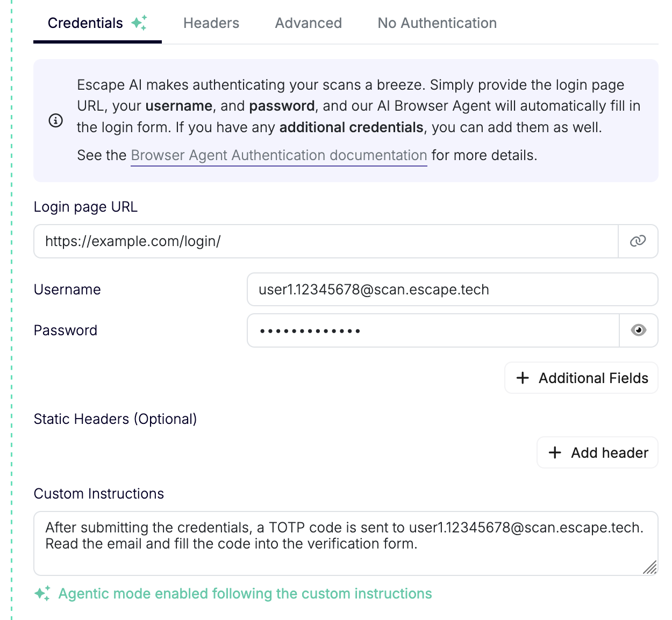This screenshot has height=620, width=672.
Task: Open the Browser Agent Authentication documentation link
Action: 279,155
